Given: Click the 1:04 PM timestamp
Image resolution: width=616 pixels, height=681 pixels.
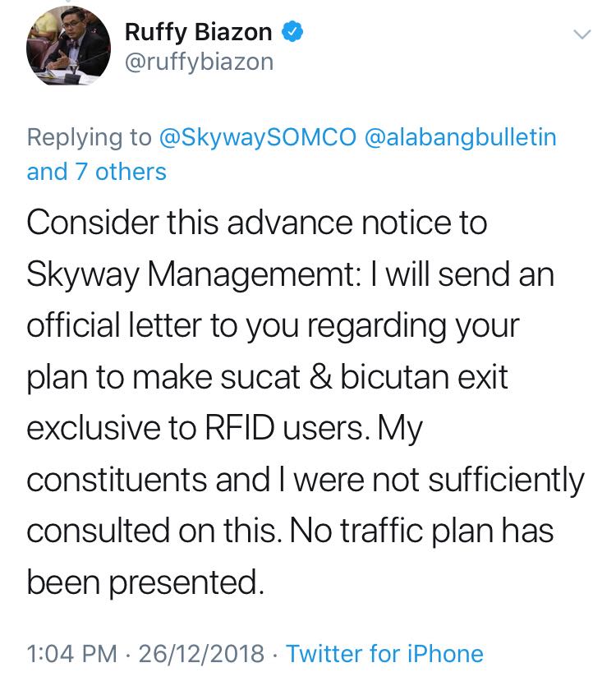Looking at the screenshot, I should [x=70, y=654].
